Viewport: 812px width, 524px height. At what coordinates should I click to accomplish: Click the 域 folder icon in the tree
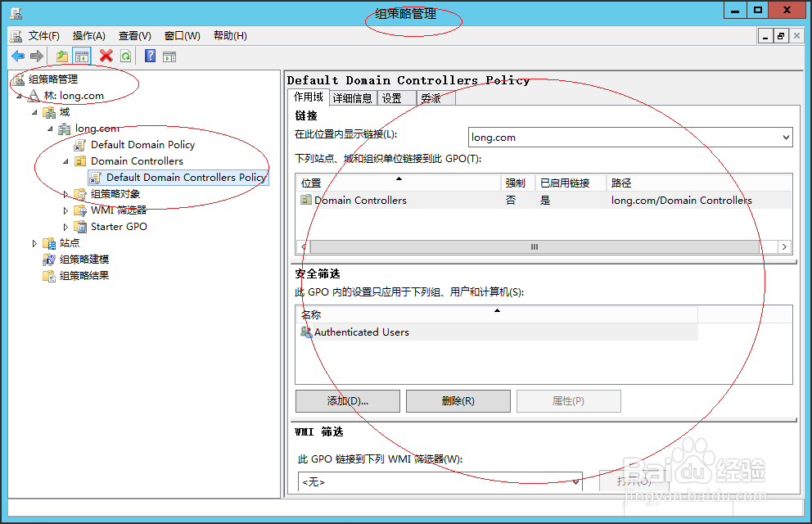click(x=49, y=112)
